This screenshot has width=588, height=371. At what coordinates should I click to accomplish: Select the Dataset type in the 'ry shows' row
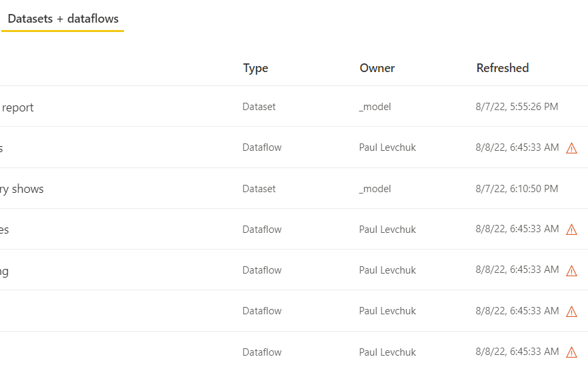(259, 189)
